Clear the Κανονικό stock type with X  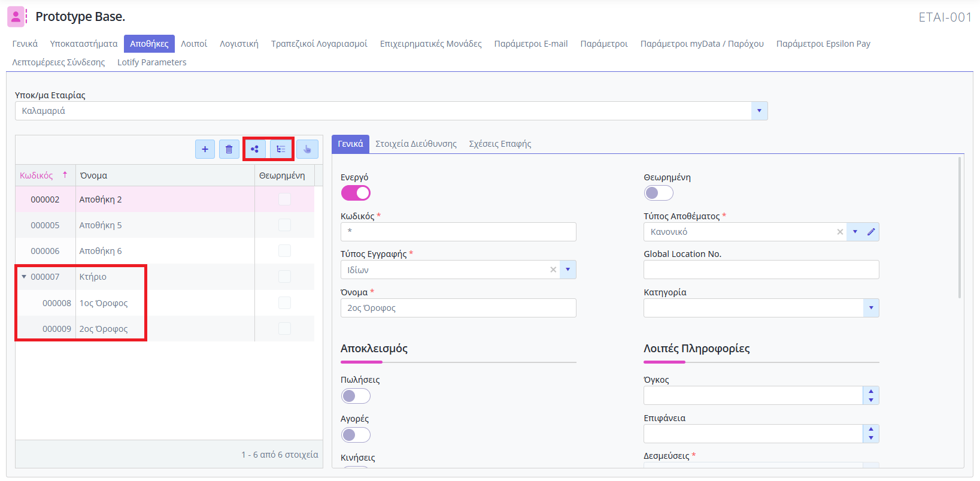pyautogui.click(x=840, y=232)
